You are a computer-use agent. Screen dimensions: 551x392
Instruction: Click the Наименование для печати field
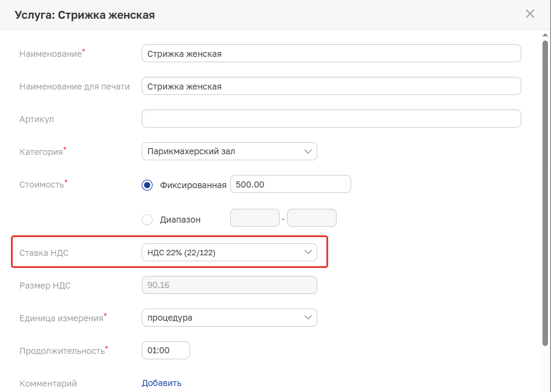coord(331,87)
